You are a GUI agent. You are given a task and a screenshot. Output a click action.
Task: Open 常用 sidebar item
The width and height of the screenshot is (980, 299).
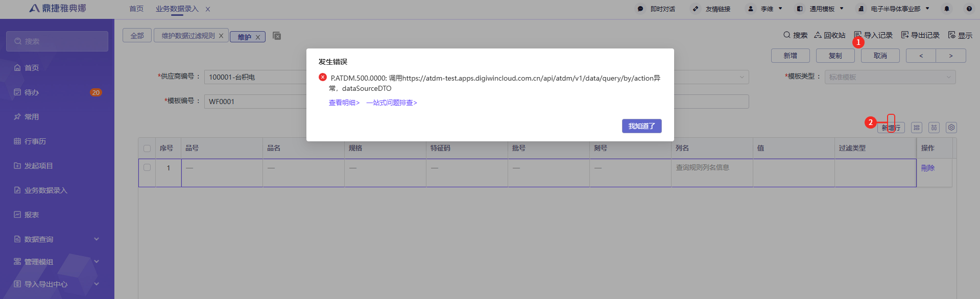32,117
